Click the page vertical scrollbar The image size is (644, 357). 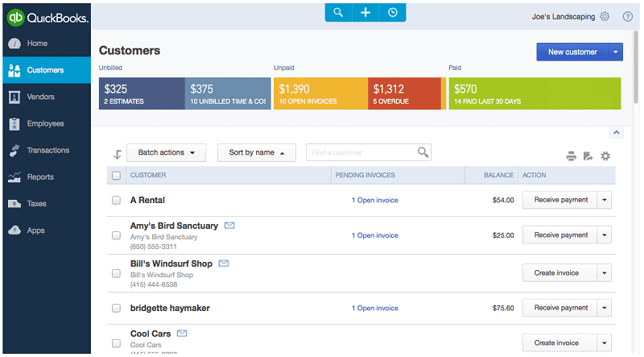coord(636,68)
